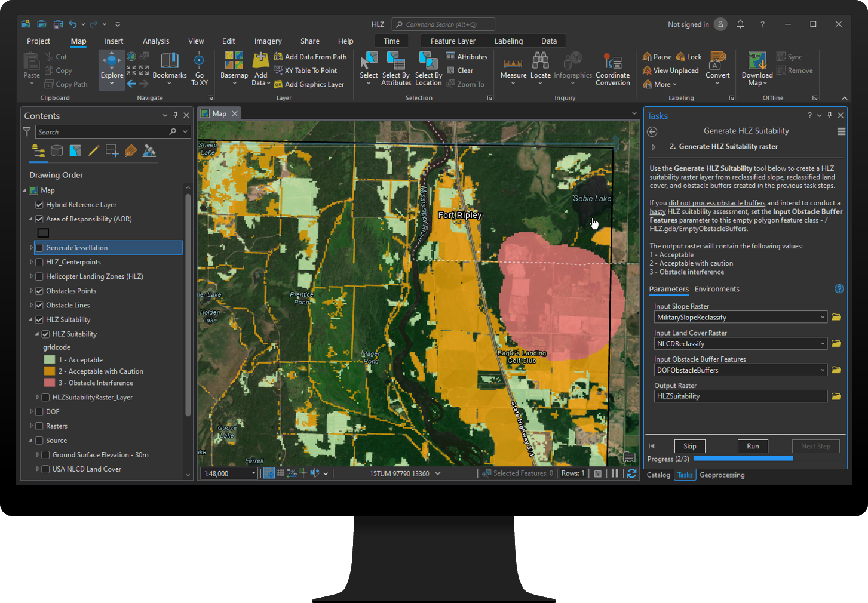Open Select By Location
Viewport: 868px width, 603px height.
[x=428, y=69]
